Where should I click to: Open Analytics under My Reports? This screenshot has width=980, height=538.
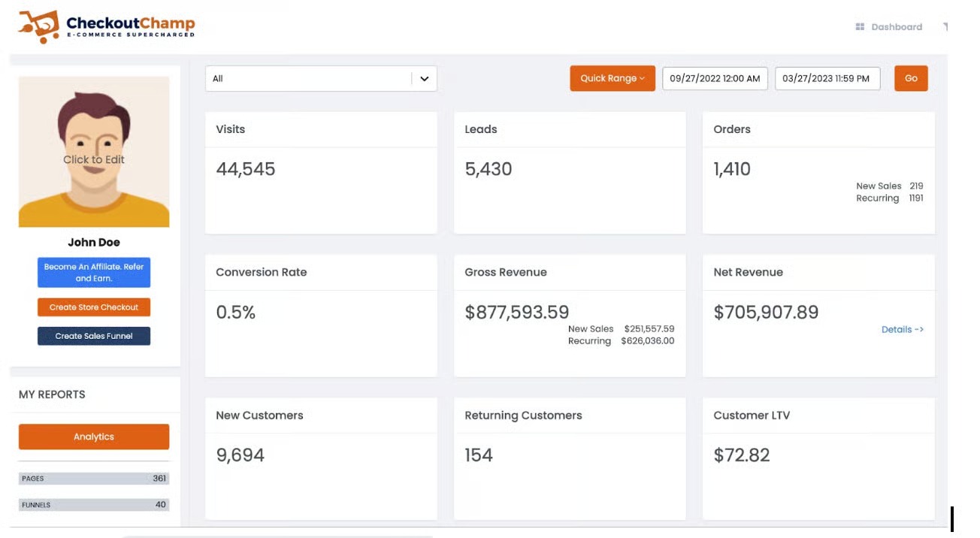[x=94, y=437]
